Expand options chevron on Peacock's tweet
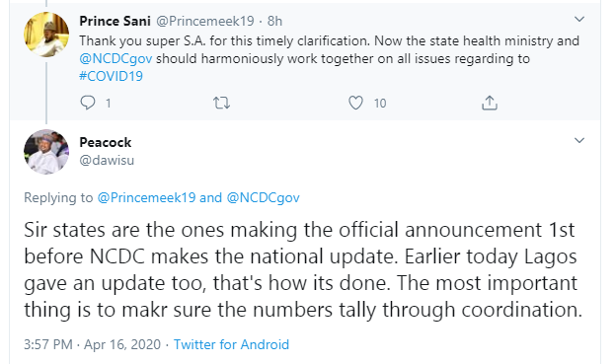 tap(579, 141)
